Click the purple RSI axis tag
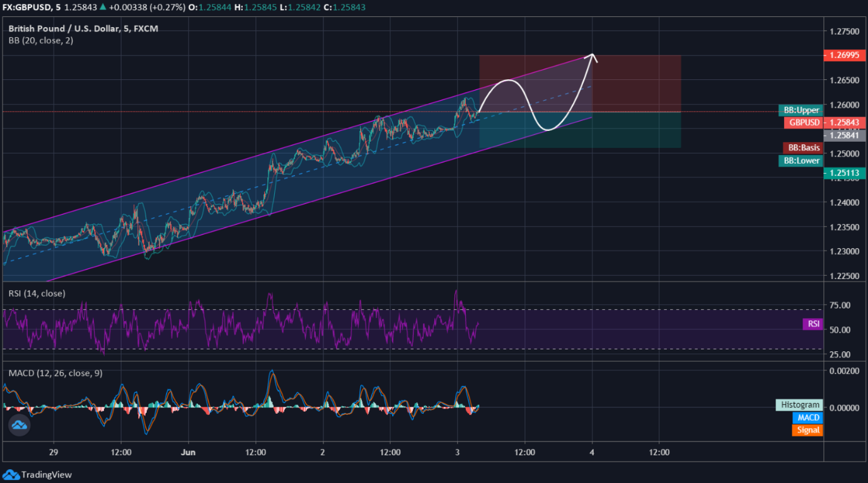Image resolution: width=868 pixels, height=483 pixels. point(813,324)
